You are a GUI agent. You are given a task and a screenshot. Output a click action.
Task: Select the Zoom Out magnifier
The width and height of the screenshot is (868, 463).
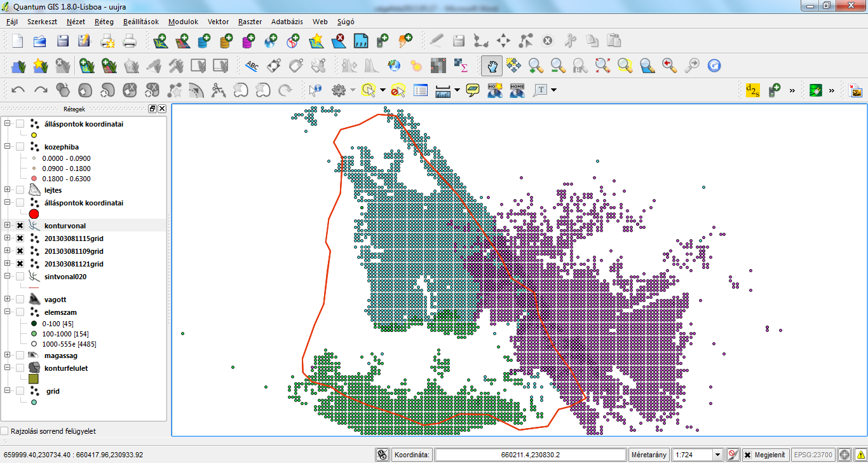[x=558, y=65]
